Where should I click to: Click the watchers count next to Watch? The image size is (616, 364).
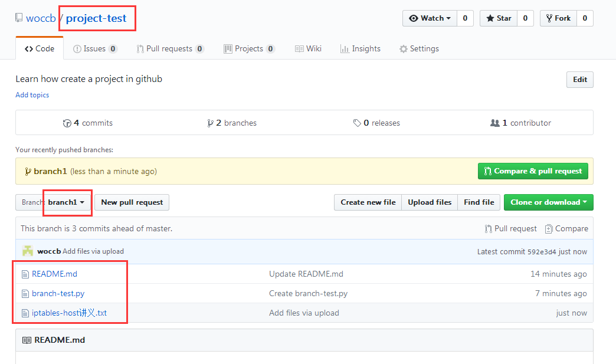click(x=465, y=18)
